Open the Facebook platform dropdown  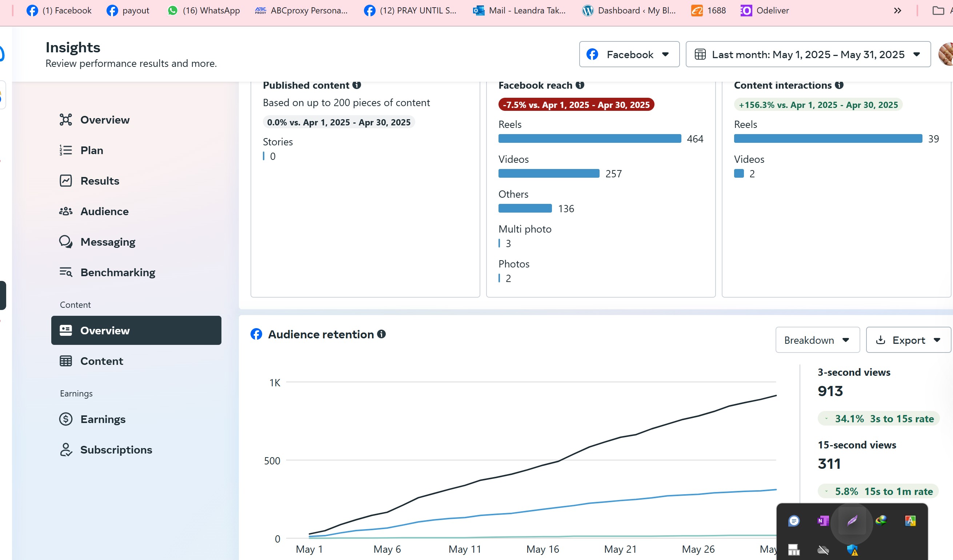[x=629, y=55]
